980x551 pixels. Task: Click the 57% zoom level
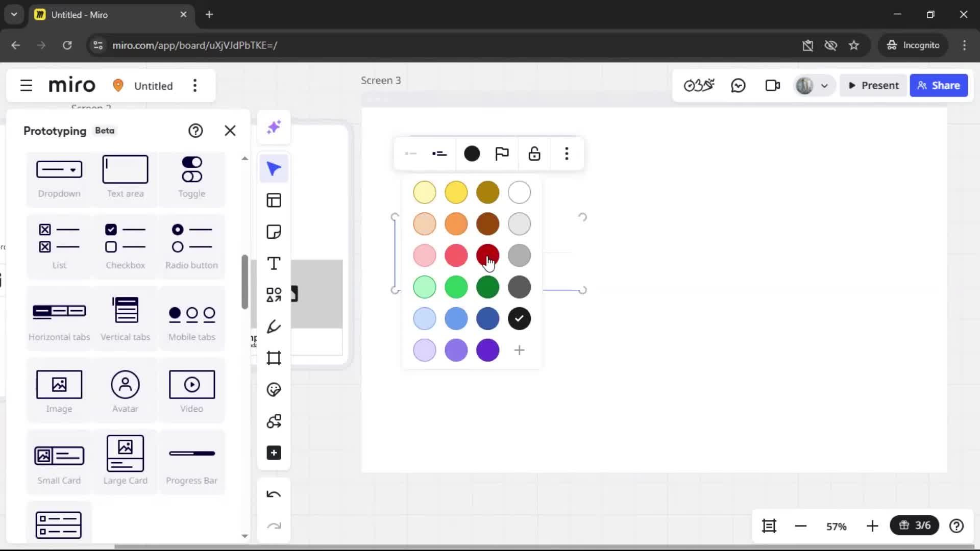click(x=837, y=527)
